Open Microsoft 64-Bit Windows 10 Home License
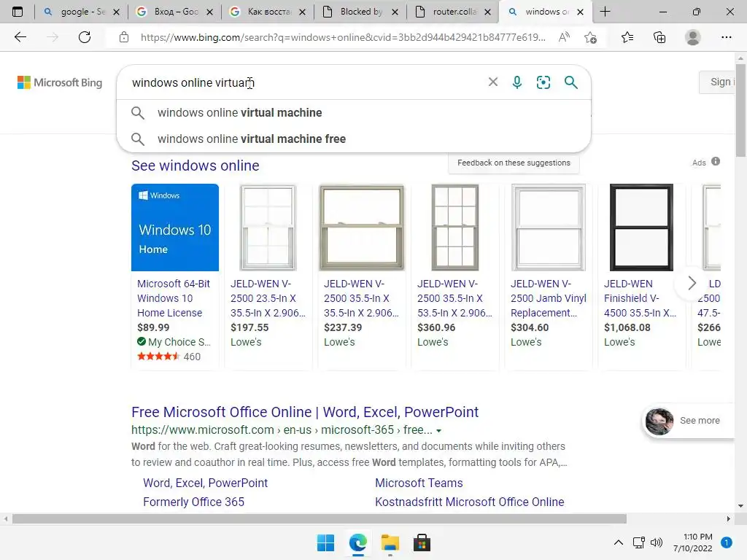 [174, 298]
